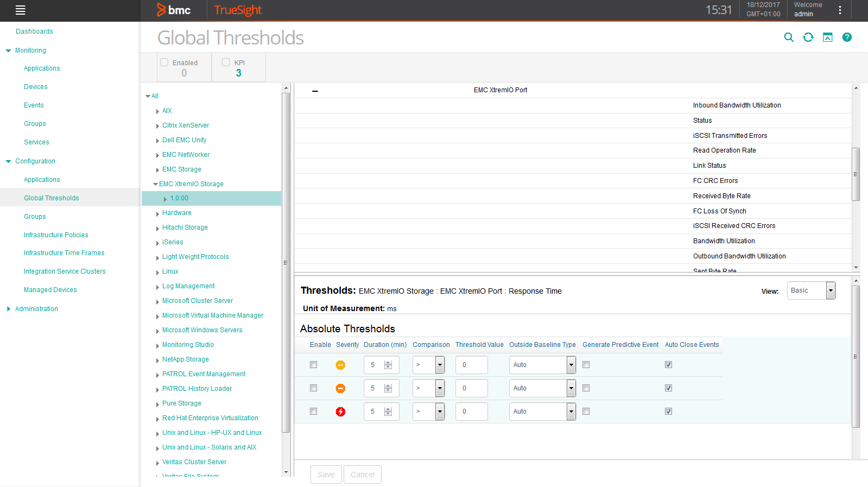Open the Services page
The image size is (868, 487).
pyautogui.click(x=36, y=142)
